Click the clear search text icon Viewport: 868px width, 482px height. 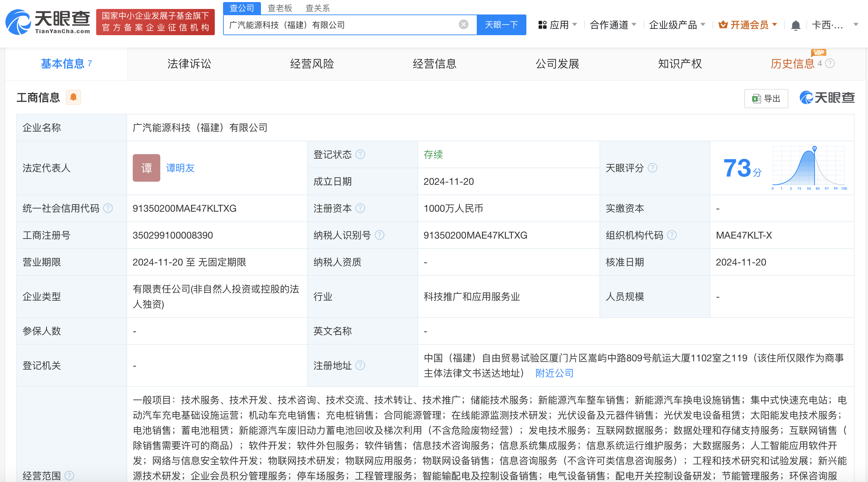[463, 24]
